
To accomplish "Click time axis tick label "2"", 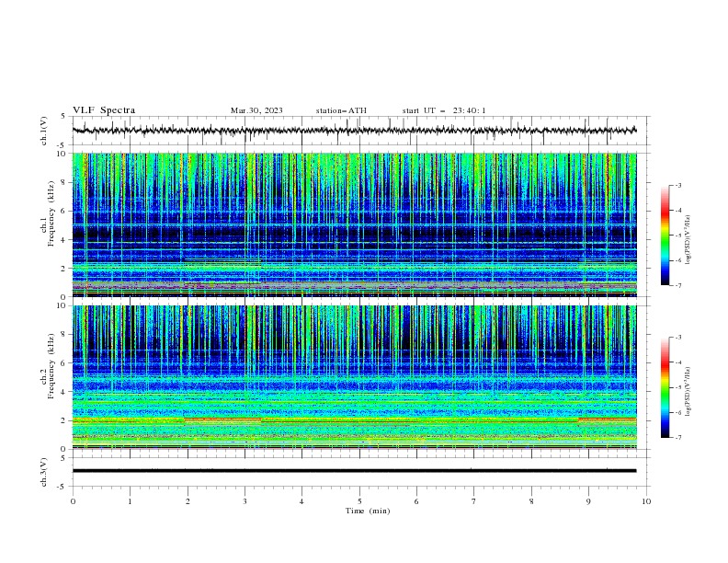I will (x=188, y=501).
